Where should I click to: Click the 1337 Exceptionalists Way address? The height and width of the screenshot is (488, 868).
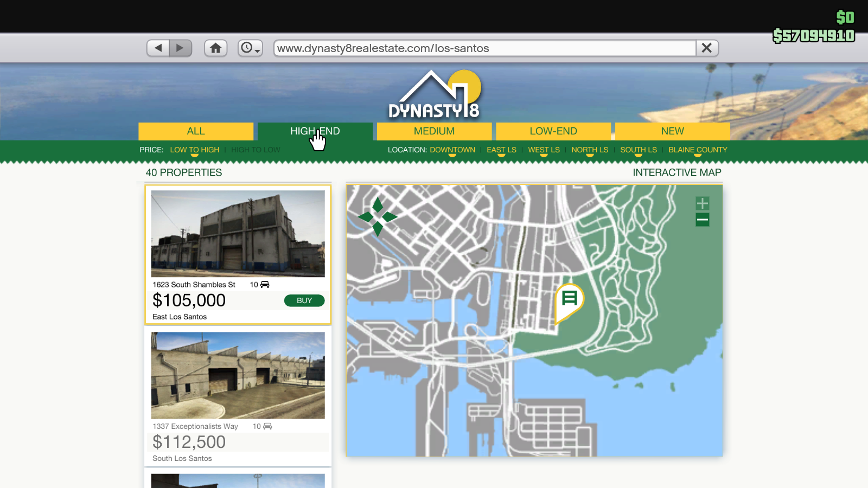tap(195, 427)
